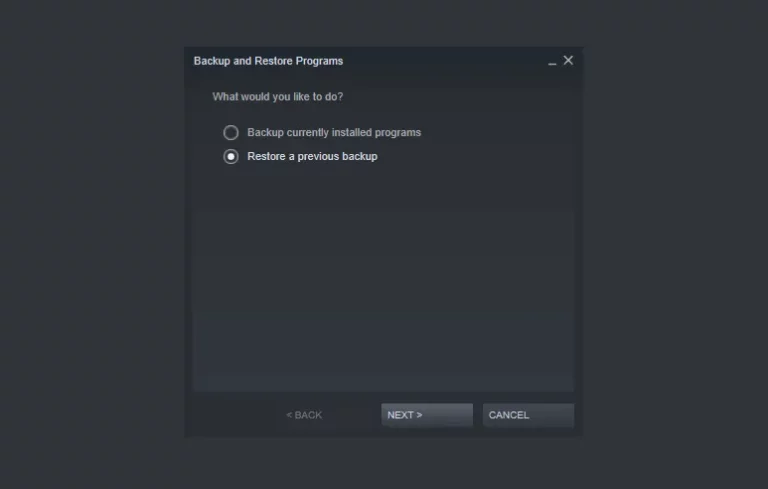The height and width of the screenshot is (489, 768).
Task: Click the 'Backup currently installed programs' label text
Action: (334, 132)
